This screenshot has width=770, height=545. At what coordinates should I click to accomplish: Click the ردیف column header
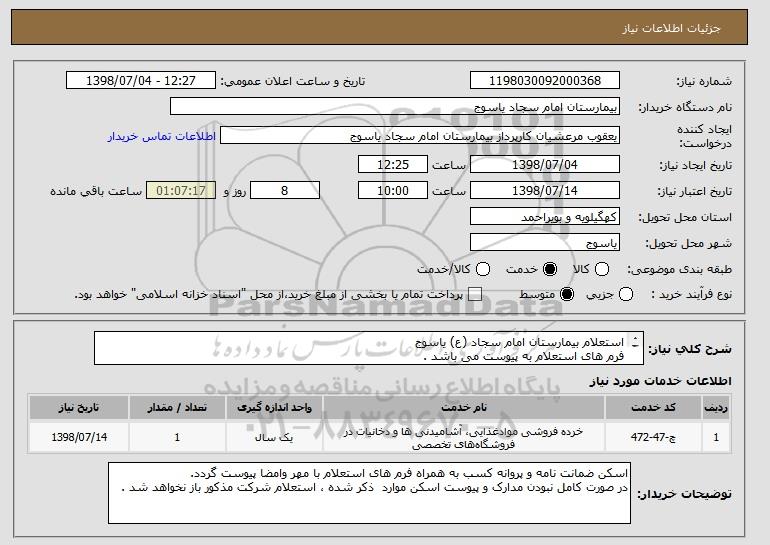(716, 408)
